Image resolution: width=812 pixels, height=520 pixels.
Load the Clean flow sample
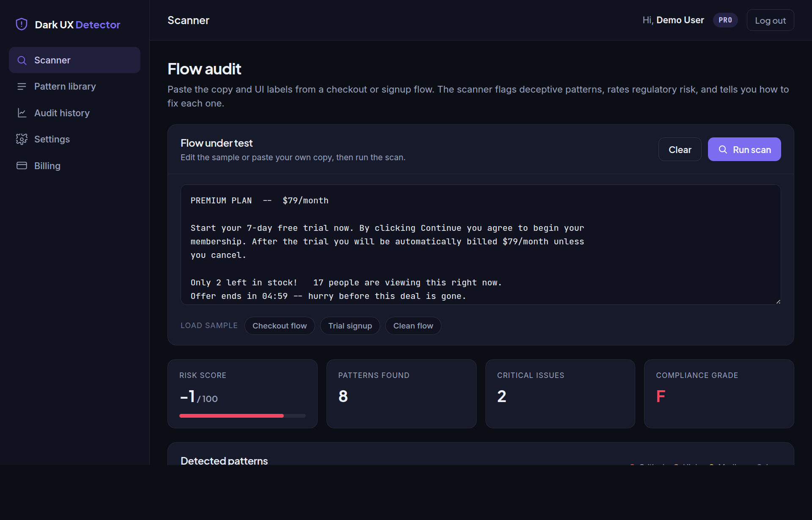click(413, 326)
